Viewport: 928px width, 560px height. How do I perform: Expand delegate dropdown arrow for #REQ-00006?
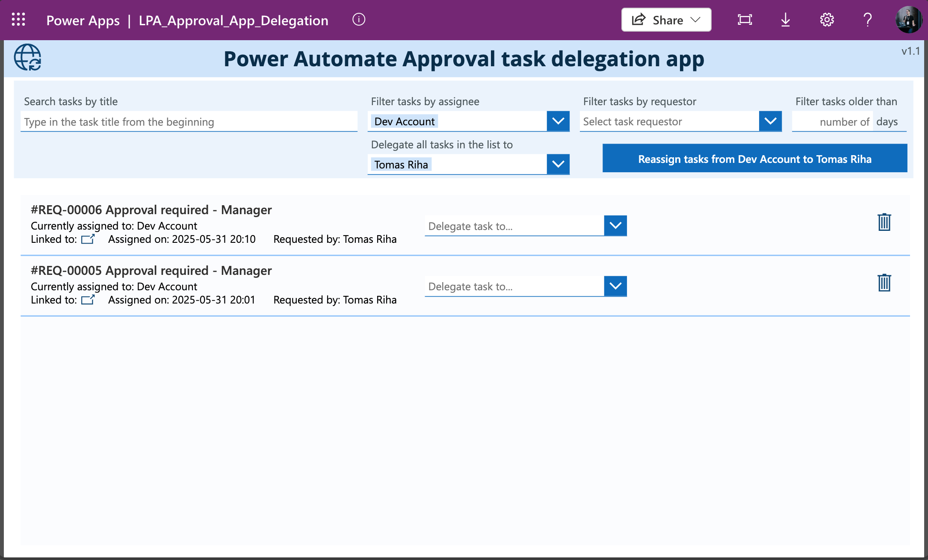pos(615,226)
